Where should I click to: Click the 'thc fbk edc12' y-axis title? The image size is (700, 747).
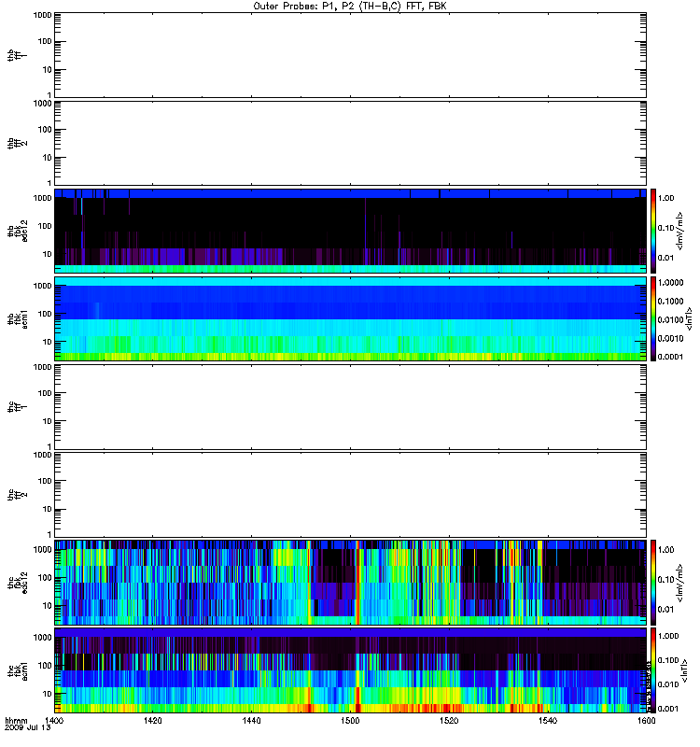(x=17, y=583)
